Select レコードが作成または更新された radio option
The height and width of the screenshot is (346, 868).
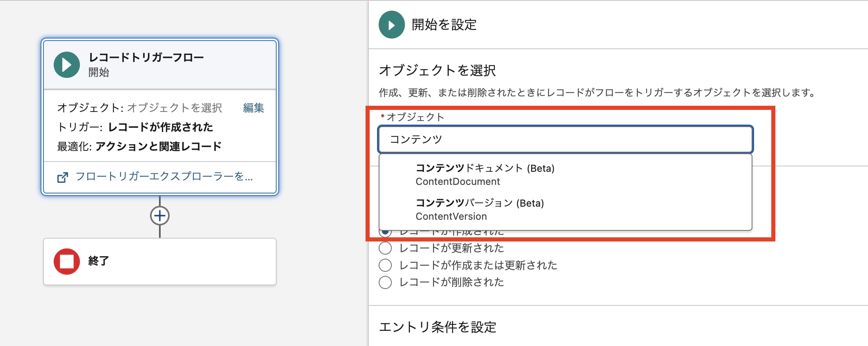click(385, 265)
